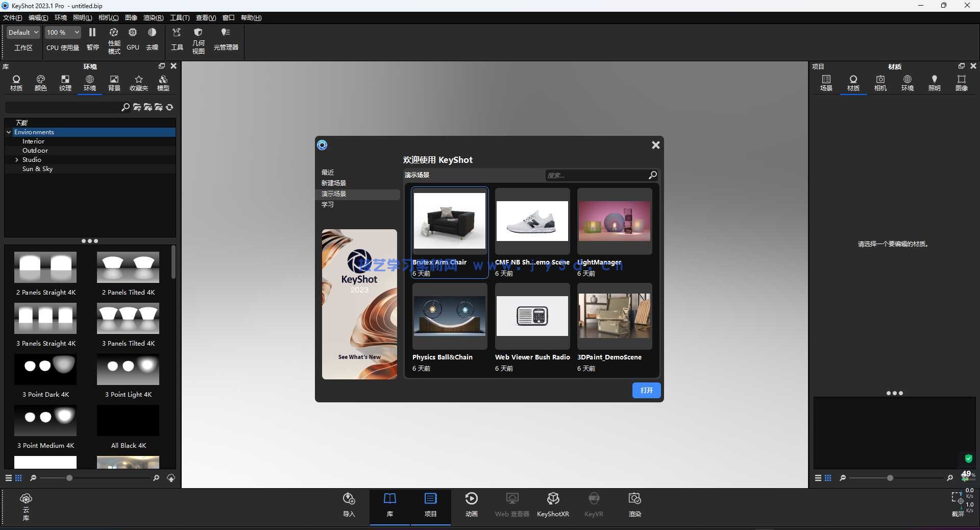Image resolution: width=980 pixels, height=530 pixels.
Task: Switch project material list to grid view
Action: pos(828,478)
